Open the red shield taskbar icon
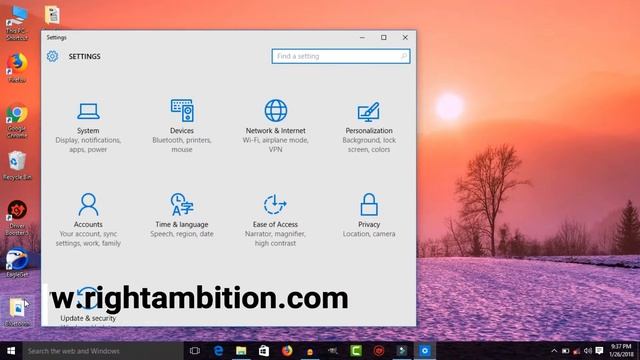 (379, 351)
